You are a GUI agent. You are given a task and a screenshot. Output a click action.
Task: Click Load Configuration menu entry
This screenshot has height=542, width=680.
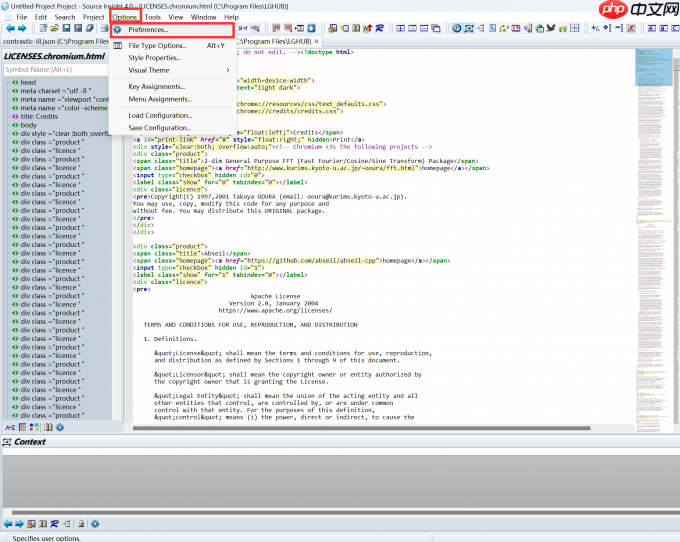pyautogui.click(x=159, y=115)
